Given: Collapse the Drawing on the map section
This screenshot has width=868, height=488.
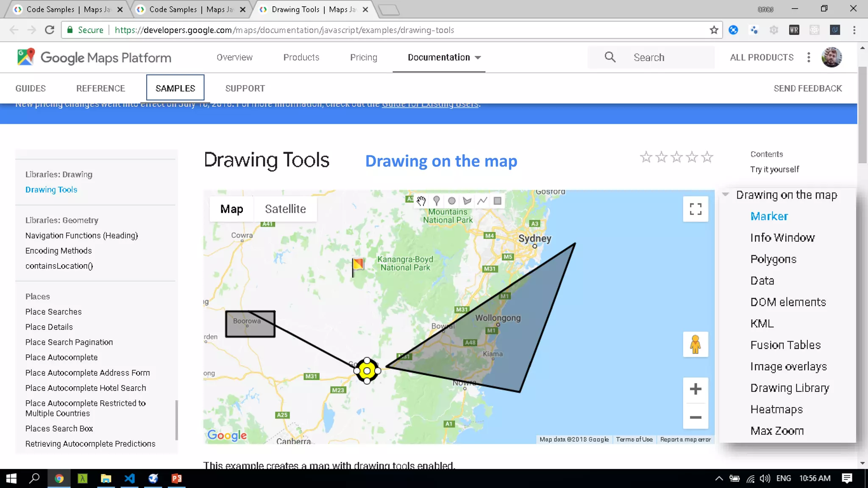Looking at the screenshot, I should tap(726, 194).
